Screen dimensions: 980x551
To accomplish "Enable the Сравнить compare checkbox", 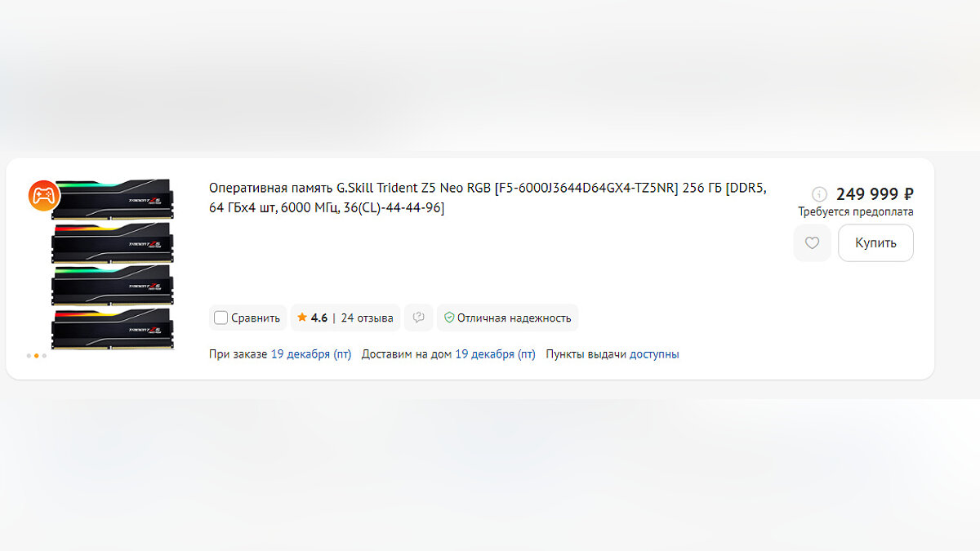I will (x=221, y=318).
